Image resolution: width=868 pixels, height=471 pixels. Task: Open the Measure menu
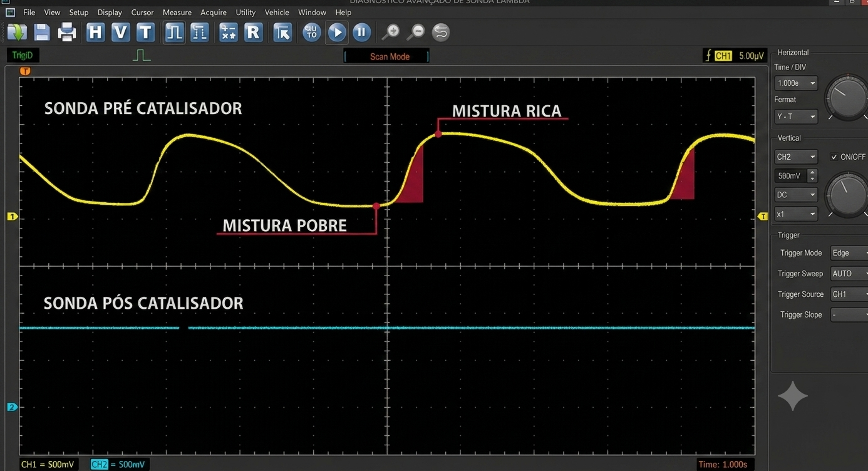tap(177, 12)
